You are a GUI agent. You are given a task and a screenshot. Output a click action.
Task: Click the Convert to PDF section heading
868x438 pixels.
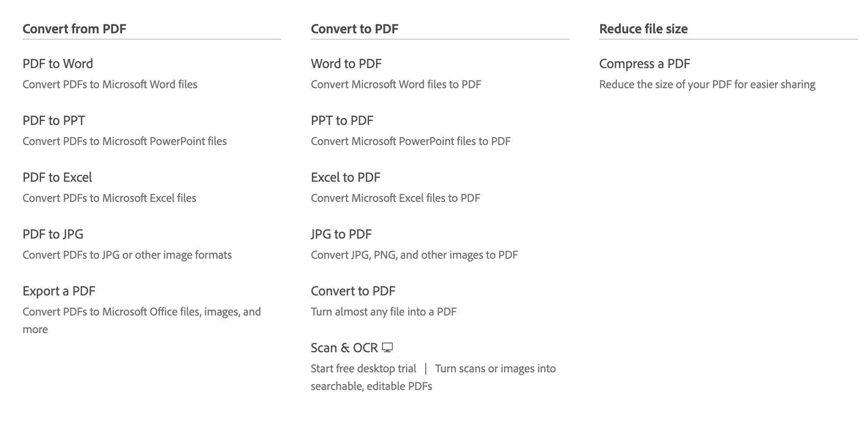pos(355,29)
